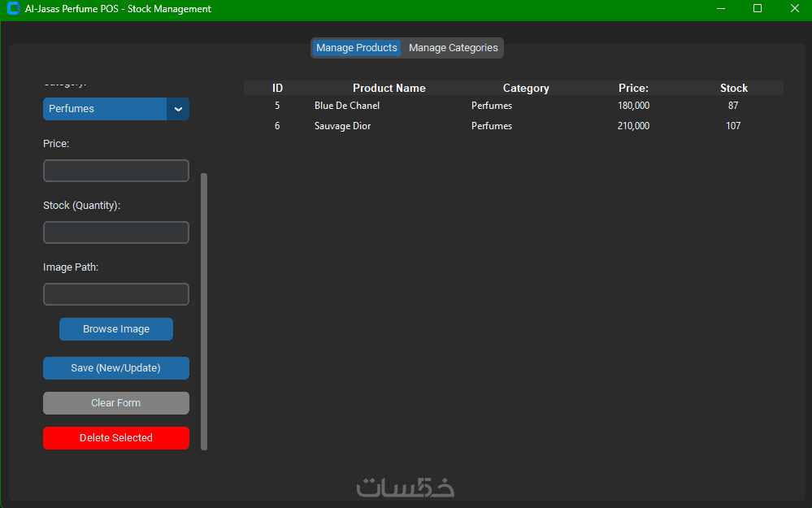
Task: Focus the Price input field
Action: 116,171
